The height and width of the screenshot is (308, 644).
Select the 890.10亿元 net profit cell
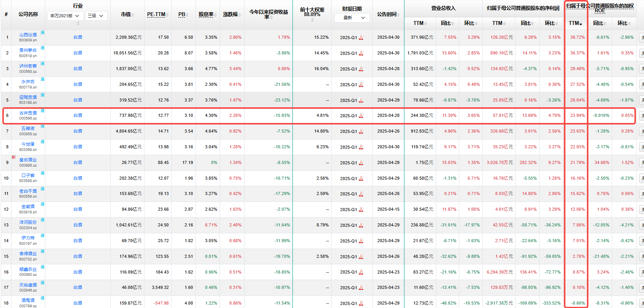tap(501, 53)
